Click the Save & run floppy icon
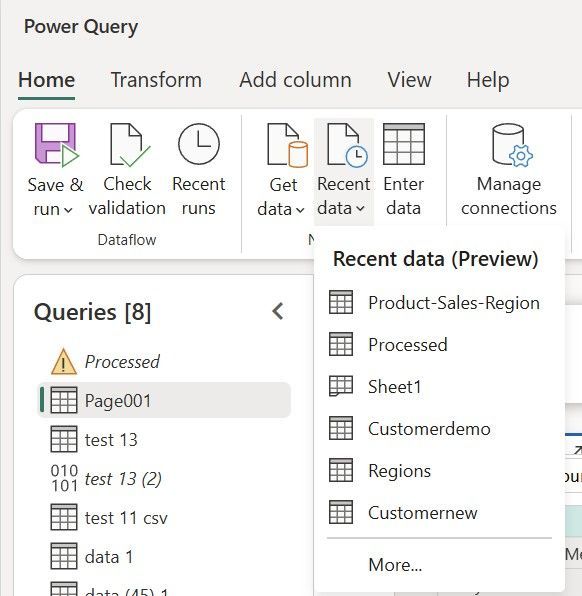 pos(57,145)
